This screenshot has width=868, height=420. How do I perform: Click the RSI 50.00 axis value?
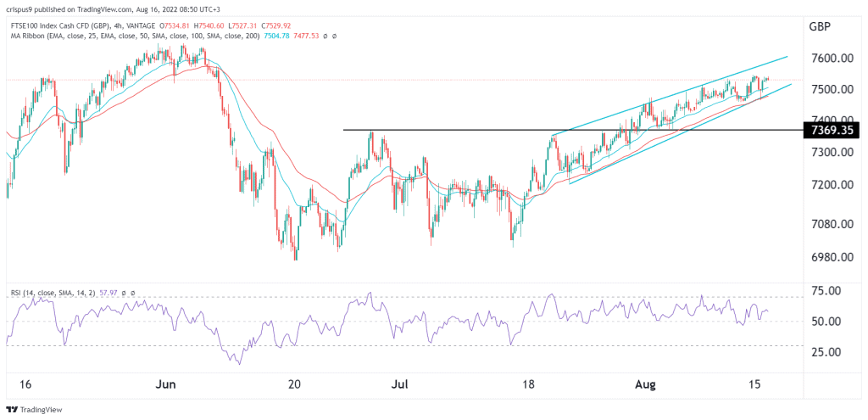(x=827, y=322)
